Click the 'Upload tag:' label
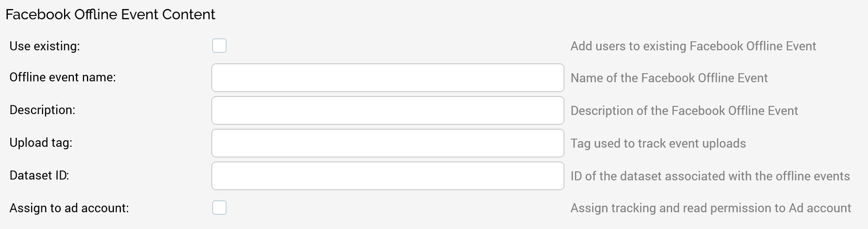The image size is (868, 229). (x=41, y=143)
